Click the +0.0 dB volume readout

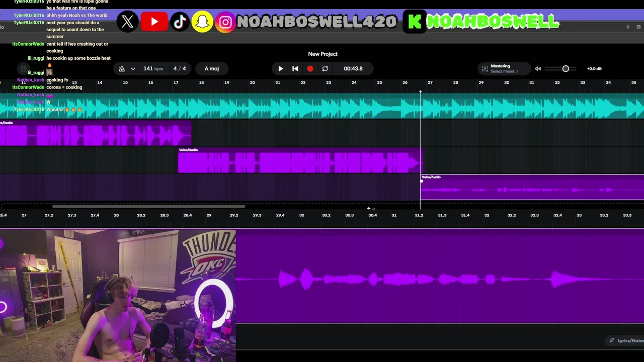pyautogui.click(x=594, y=68)
